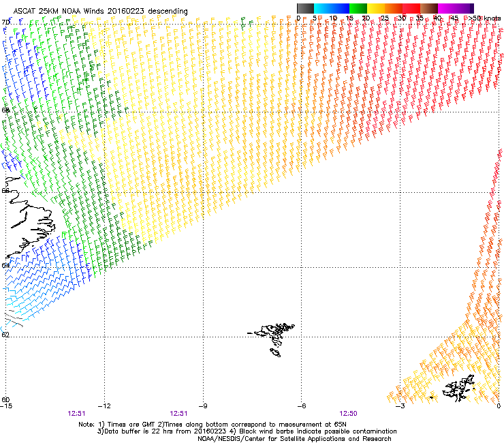This screenshot has width=504, height=443.
Task: Click the '>50' legend value
Action: pos(475,18)
